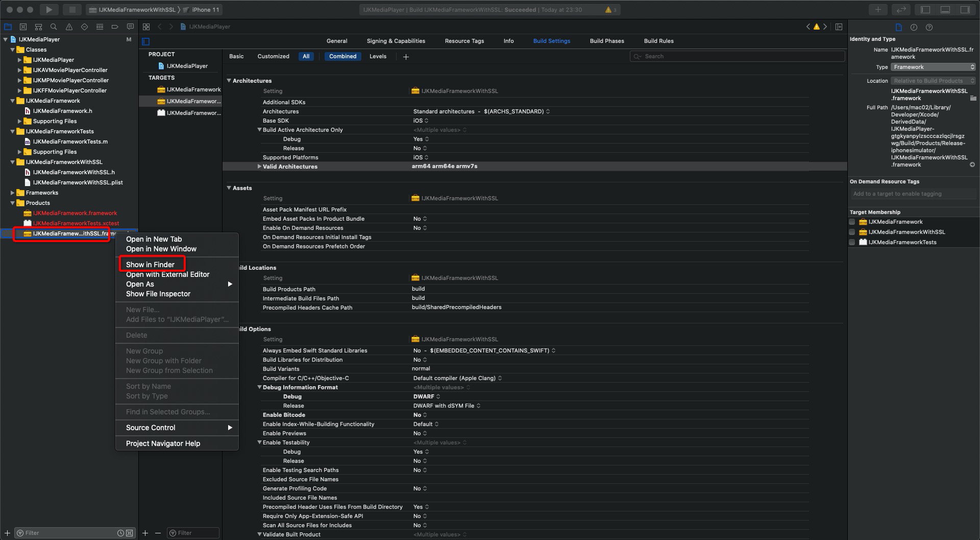The width and height of the screenshot is (980, 540).
Task: Expand the Frameworks group
Action: pyautogui.click(x=13, y=193)
